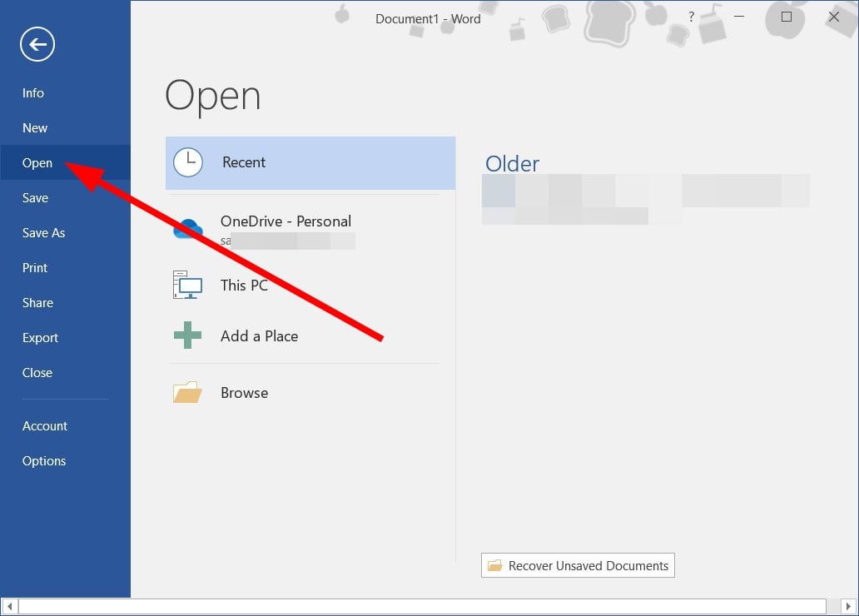Select OneDrive - Personal location

310,230
